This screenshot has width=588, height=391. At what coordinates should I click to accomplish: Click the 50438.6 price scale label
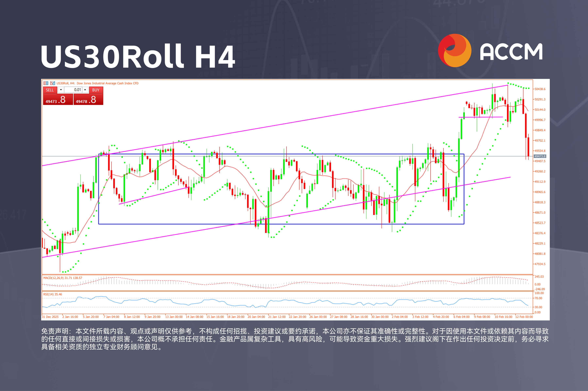[x=540, y=89]
